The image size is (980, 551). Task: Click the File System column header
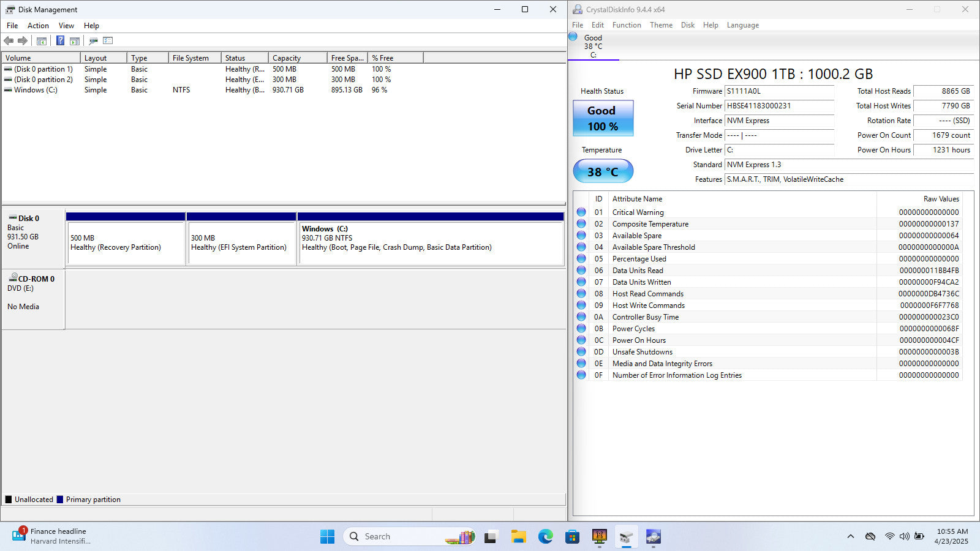[x=195, y=58]
